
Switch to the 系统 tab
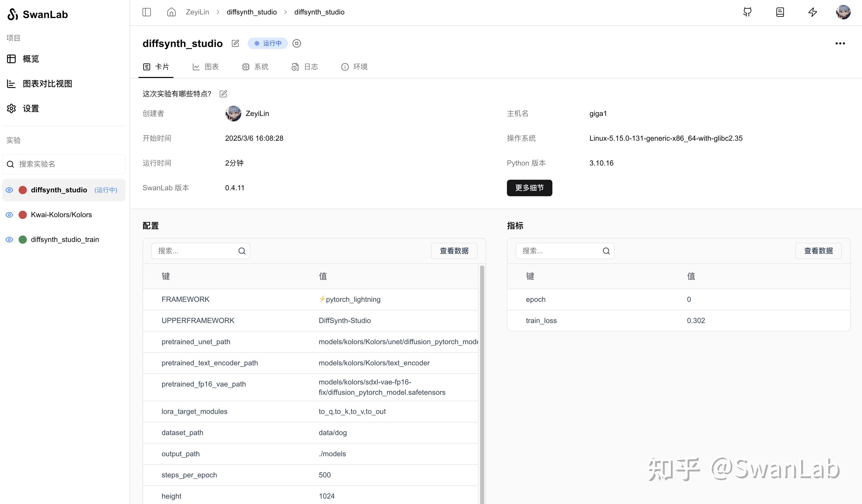[255, 67]
